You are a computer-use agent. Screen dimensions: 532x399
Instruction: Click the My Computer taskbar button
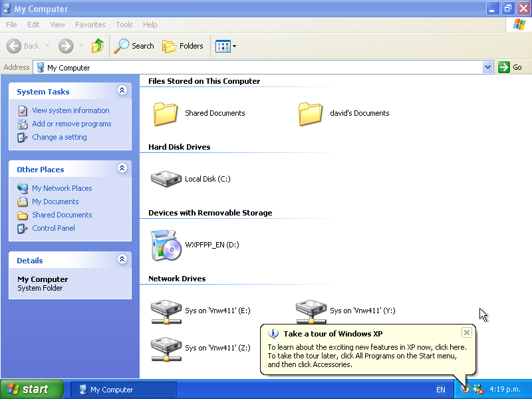tap(124, 390)
